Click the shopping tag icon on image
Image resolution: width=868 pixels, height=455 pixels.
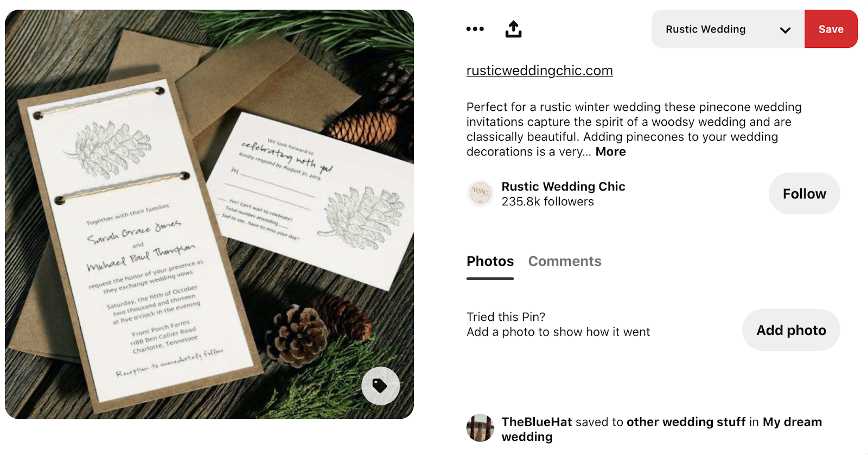click(x=380, y=386)
